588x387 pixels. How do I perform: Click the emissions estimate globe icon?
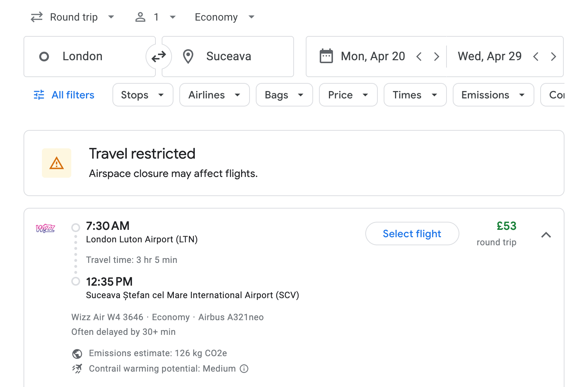point(76,353)
